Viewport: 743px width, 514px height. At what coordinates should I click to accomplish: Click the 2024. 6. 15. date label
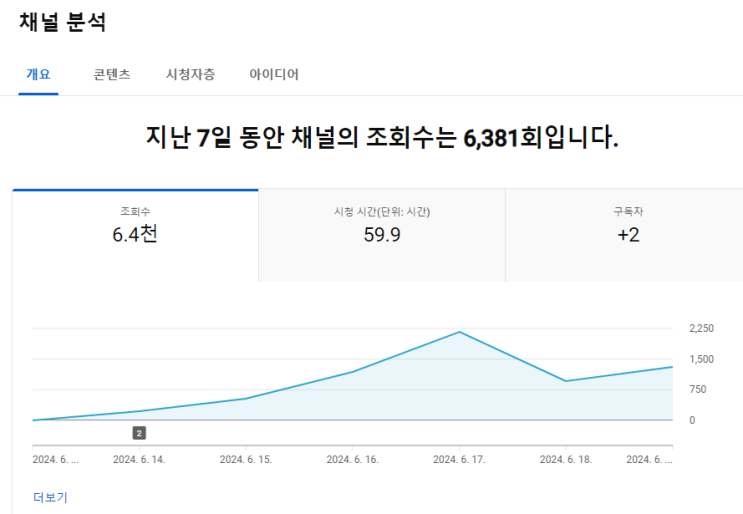click(246, 460)
